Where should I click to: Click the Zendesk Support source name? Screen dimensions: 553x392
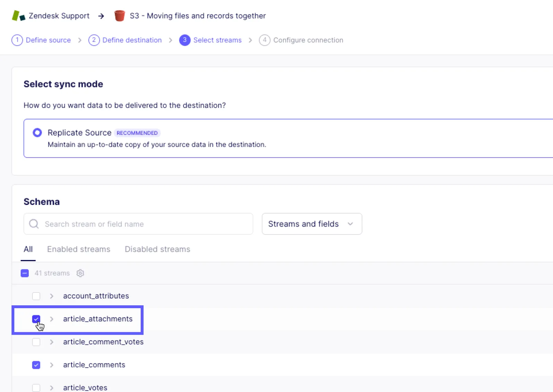click(x=59, y=16)
